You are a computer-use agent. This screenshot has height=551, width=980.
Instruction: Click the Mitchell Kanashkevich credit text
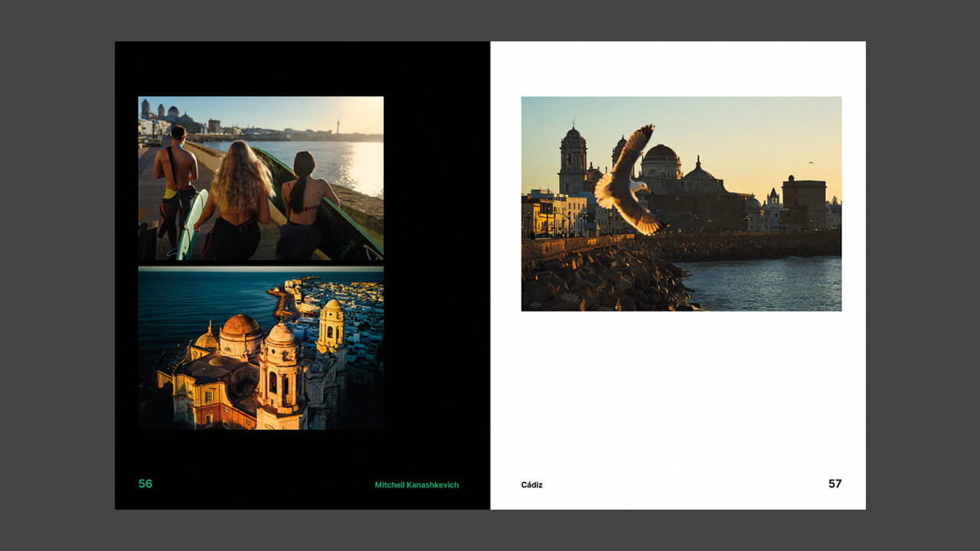coord(416,485)
